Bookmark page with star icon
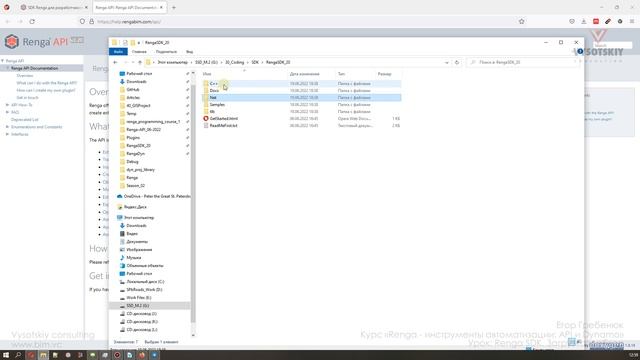This screenshot has height=360, width=640. 521,21
